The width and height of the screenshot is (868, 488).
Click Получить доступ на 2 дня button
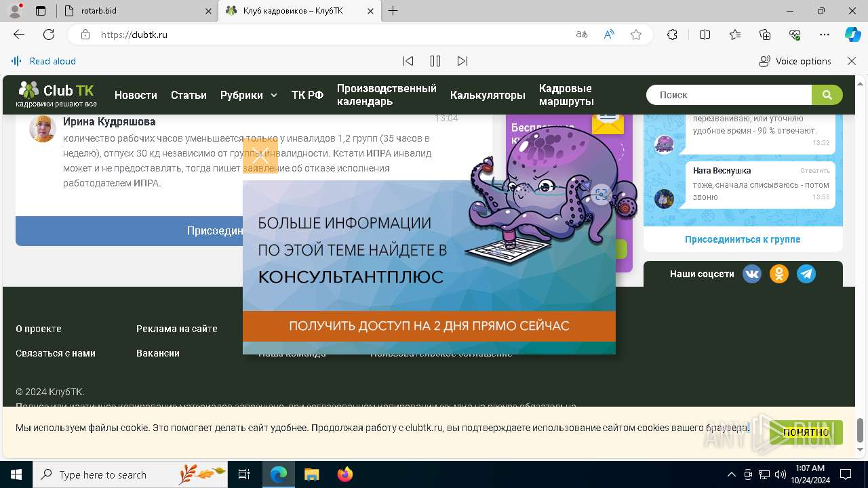[x=429, y=326]
